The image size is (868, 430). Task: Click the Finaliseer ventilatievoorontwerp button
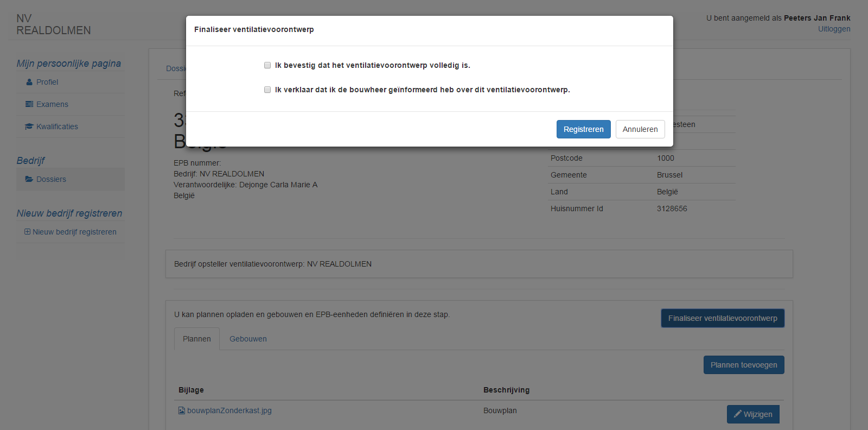pos(723,318)
